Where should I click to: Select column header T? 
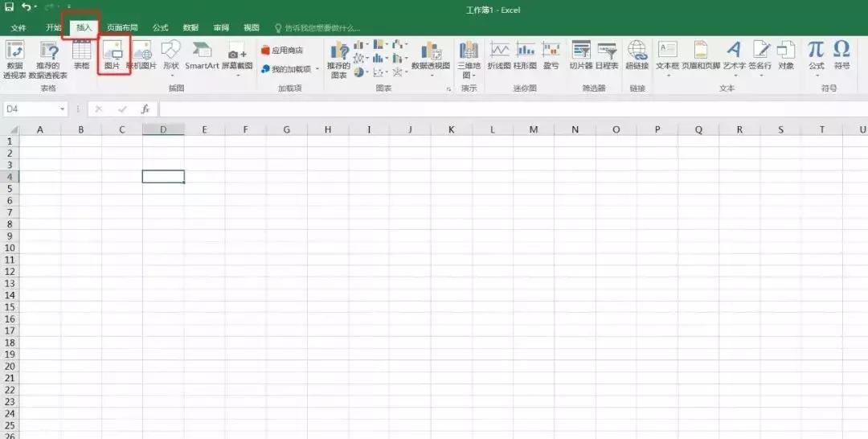point(822,129)
